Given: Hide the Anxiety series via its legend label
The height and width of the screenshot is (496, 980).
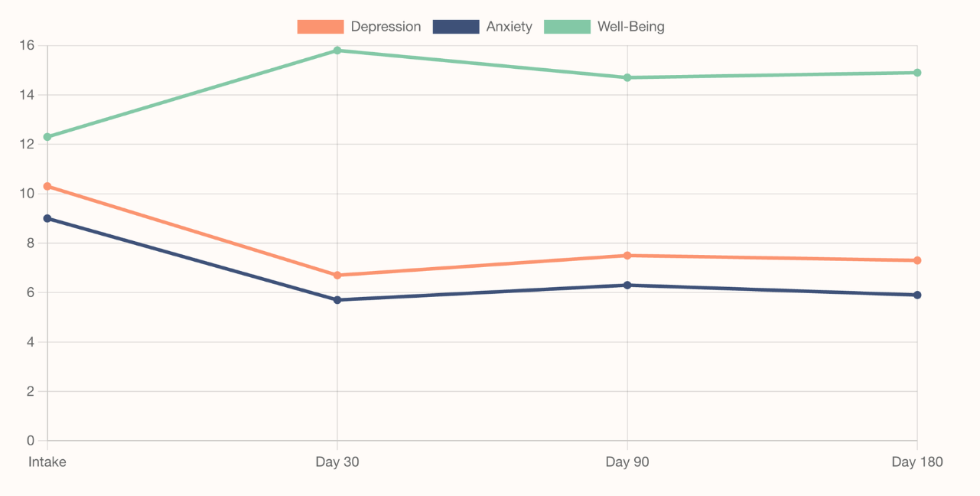Looking at the screenshot, I should point(509,27).
